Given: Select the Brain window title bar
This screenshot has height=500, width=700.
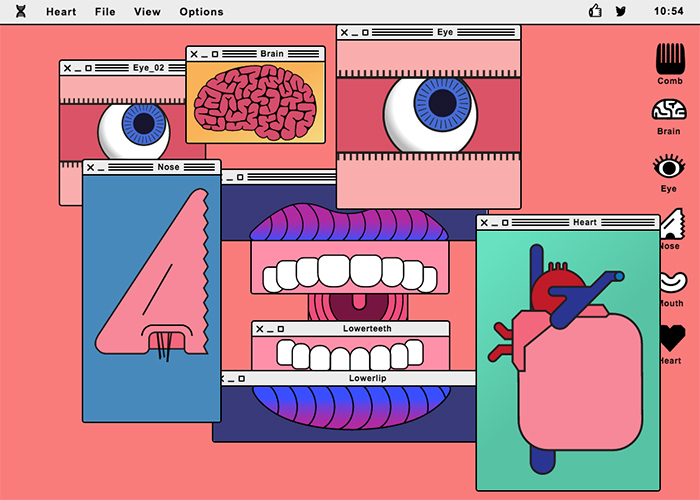Looking at the screenshot, I should (271, 53).
